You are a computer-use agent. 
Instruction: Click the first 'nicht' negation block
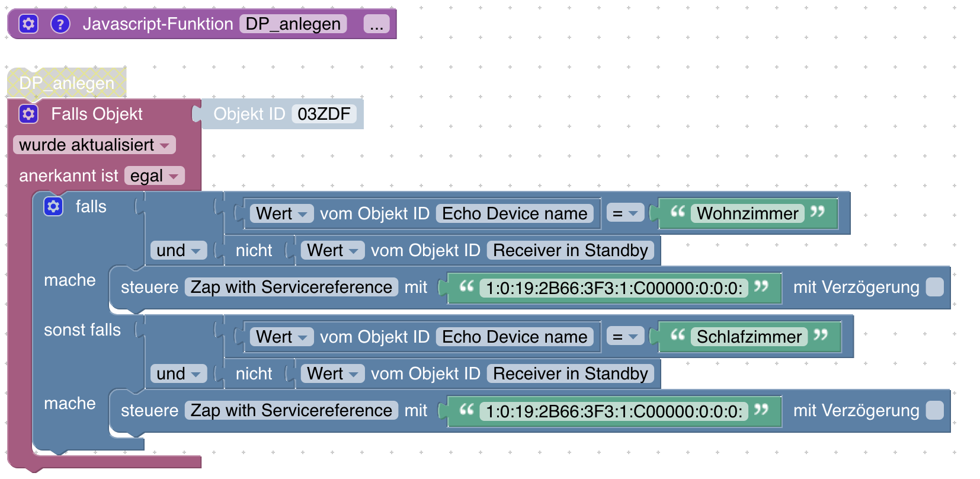254,250
